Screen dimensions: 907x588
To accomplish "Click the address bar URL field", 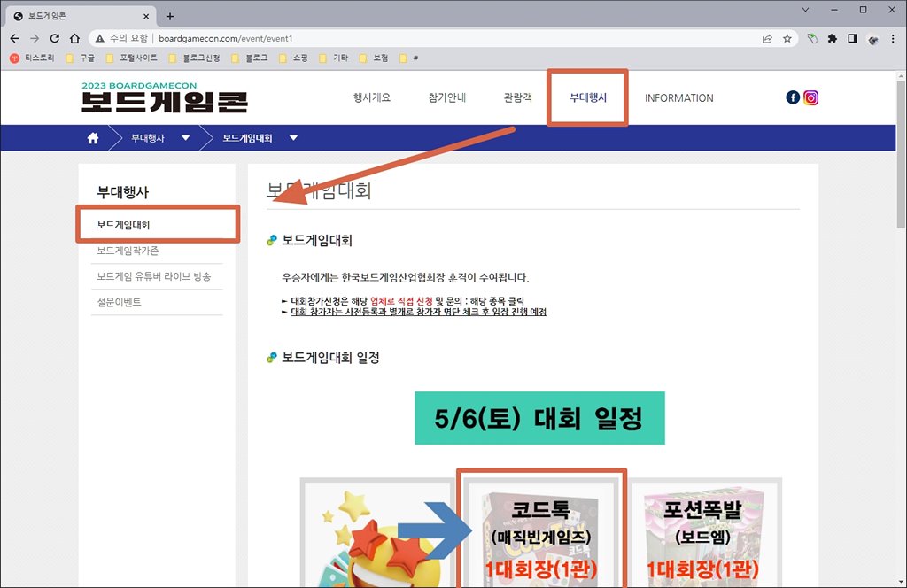I will pos(451,39).
